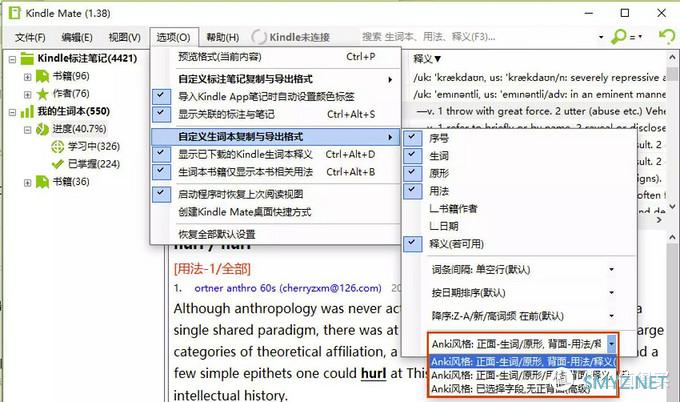
Task: Toggle the └书籍作者 export field
Action: tap(453, 209)
